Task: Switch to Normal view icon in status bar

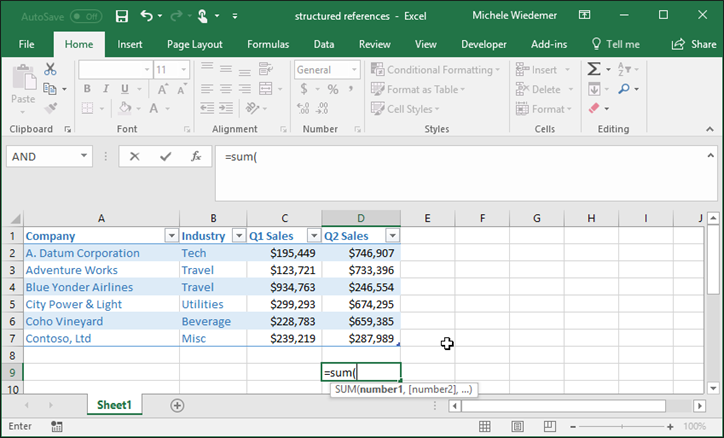Action: (x=485, y=426)
